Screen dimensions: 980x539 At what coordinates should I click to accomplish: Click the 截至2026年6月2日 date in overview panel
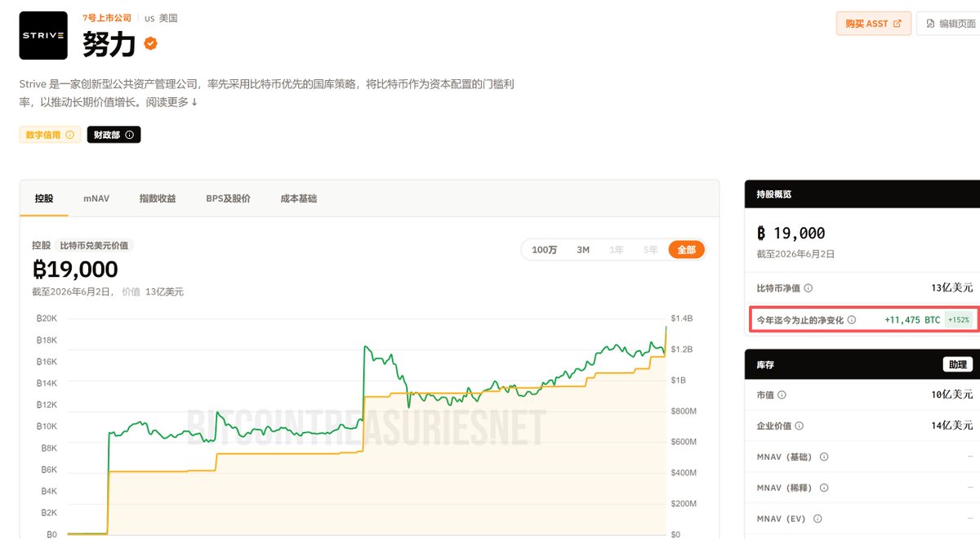coord(796,254)
